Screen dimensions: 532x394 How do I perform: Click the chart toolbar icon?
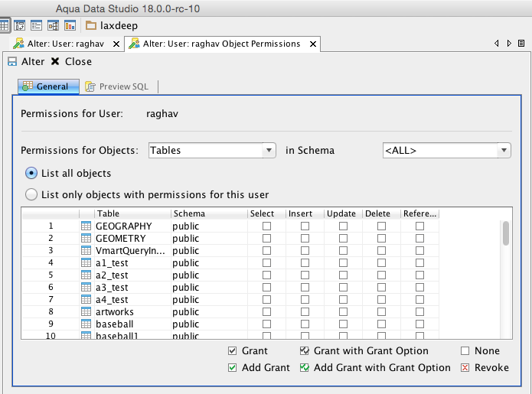point(68,25)
